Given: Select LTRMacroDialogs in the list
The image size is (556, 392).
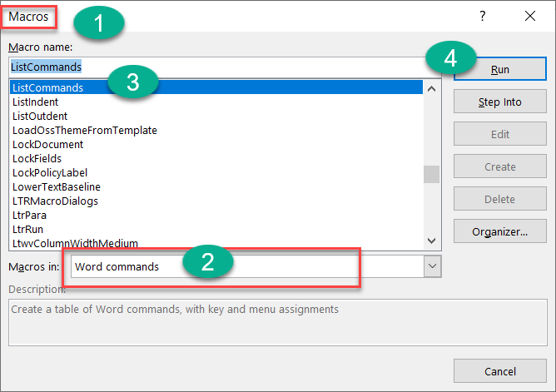Looking at the screenshot, I should click(55, 201).
